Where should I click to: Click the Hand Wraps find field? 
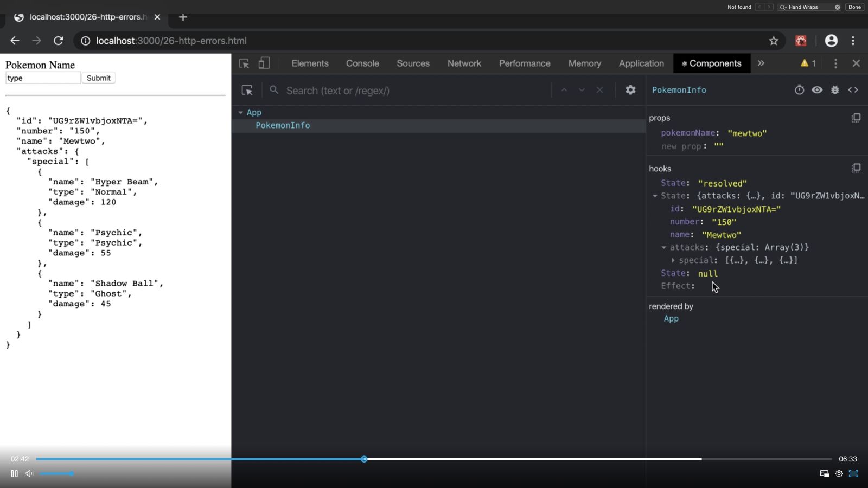click(809, 7)
